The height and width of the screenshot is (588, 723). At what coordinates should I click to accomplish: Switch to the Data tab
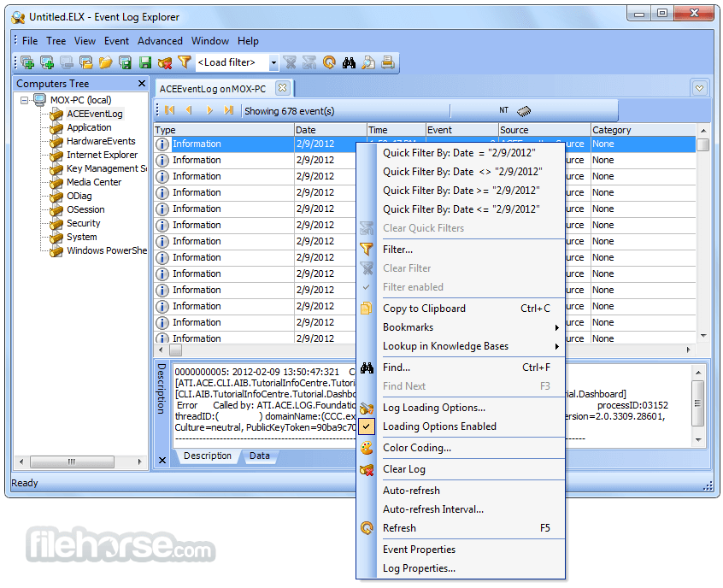pos(260,456)
